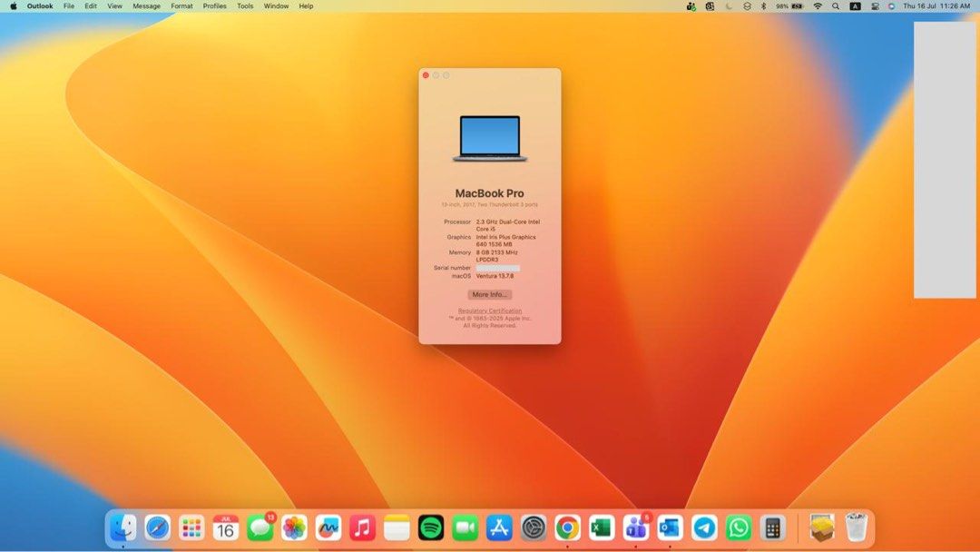Open Outlook status icon in menu bar
980x552 pixels.
[710, 6]
